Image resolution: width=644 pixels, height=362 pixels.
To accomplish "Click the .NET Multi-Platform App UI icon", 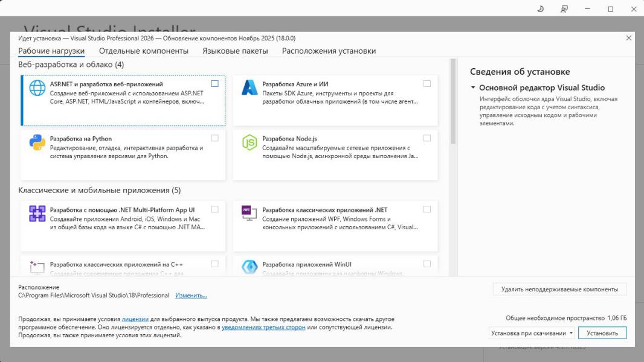I will point(37,214).
